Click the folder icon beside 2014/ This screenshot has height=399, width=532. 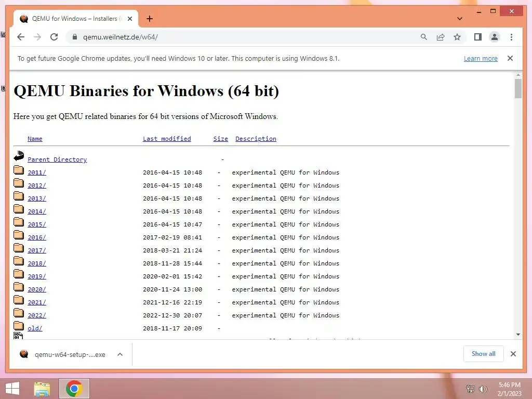click(x=19, y=209)
